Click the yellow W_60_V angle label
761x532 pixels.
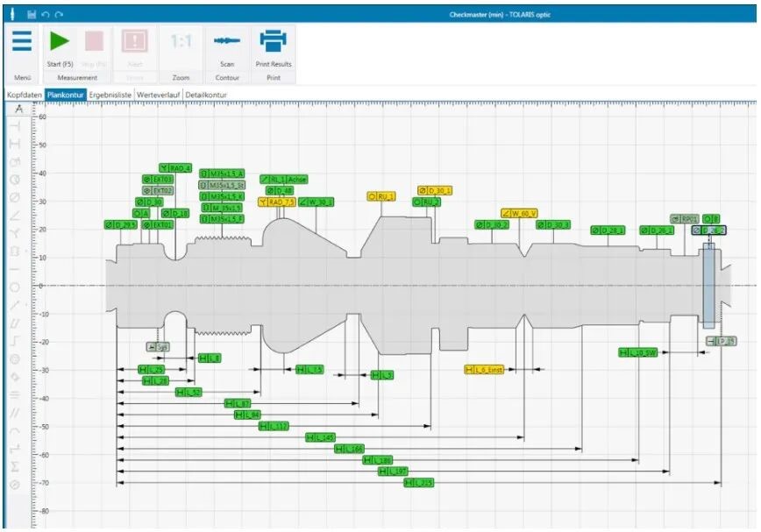pyautogui.click(x=519, y=213)
